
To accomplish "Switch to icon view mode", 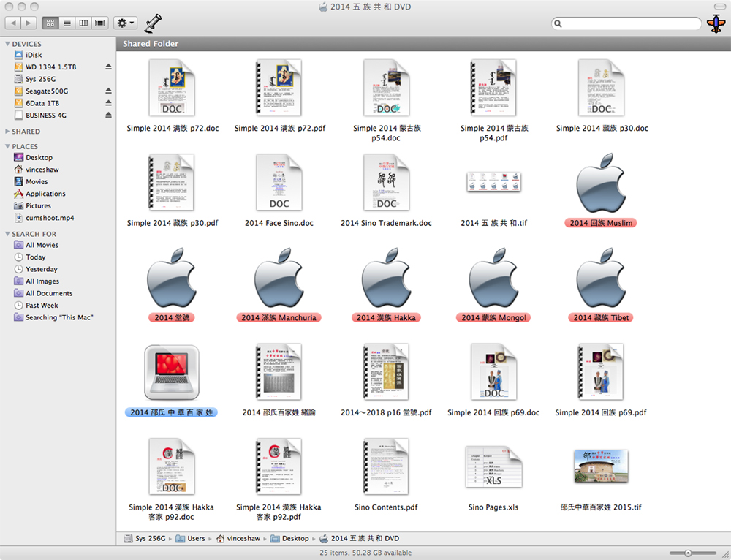I will coord(50,23).
